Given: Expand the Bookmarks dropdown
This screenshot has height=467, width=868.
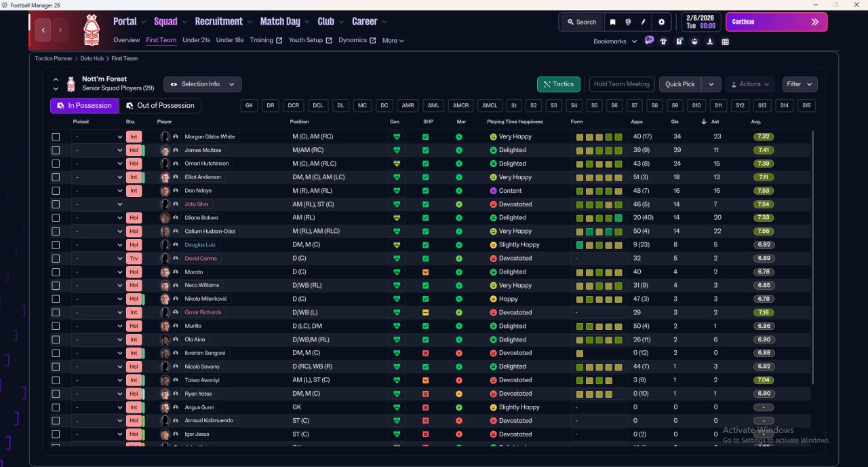Looking at the screenshot, I should tap(615, 41).
